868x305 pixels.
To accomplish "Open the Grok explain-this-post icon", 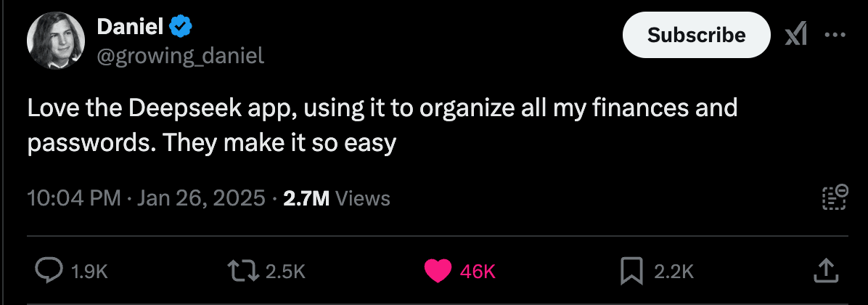I will 795,36.
